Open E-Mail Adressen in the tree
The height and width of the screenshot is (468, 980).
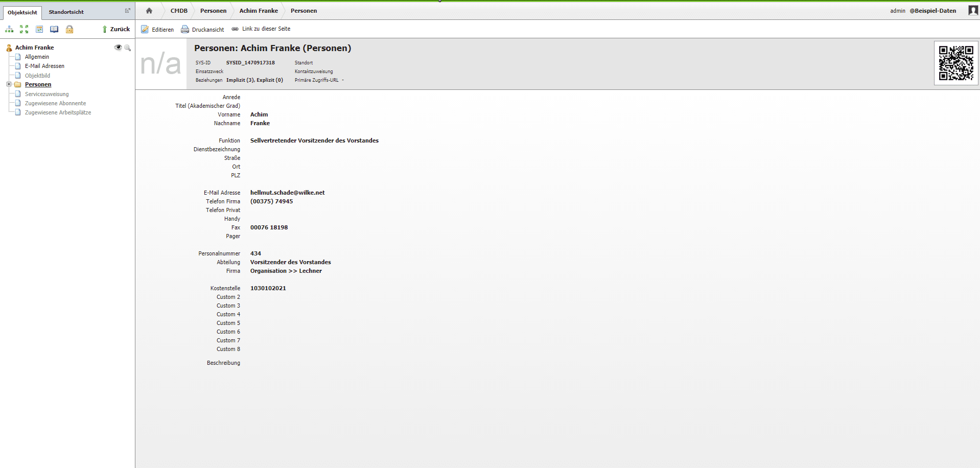[x=44, y=66]
